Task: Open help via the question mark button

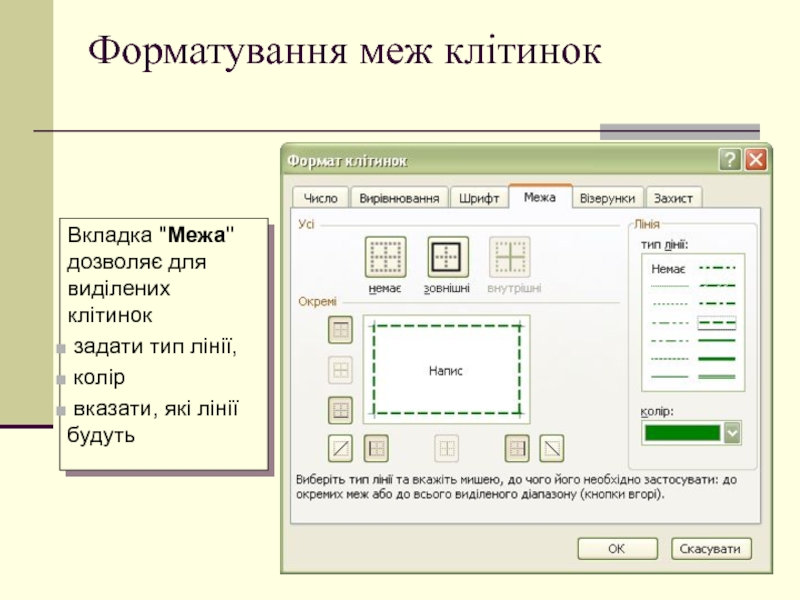Action: point(730,160)
